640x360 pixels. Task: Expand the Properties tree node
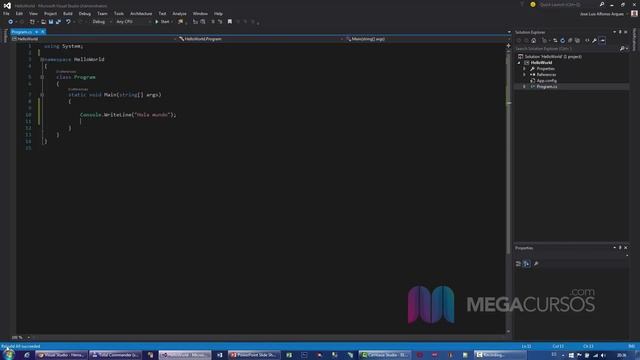pyautogui.click(x=524, y=69)
